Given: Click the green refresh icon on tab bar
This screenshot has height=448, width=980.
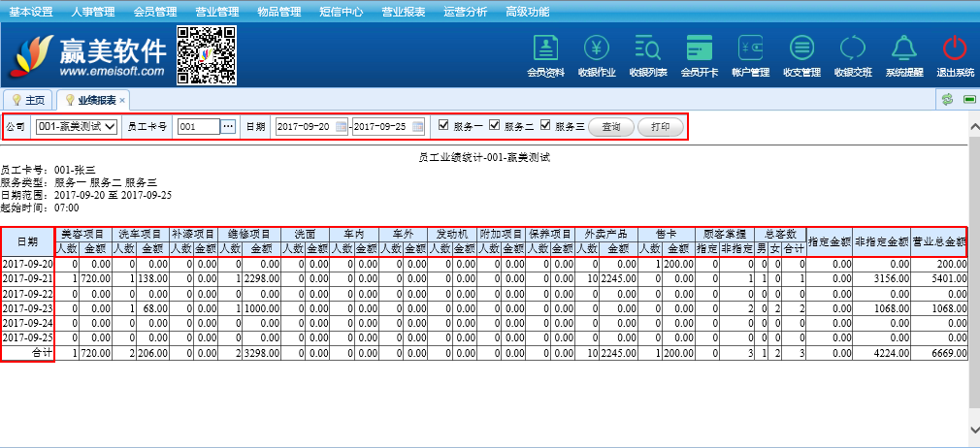Looking at the screenshot, I should point(946,100).
